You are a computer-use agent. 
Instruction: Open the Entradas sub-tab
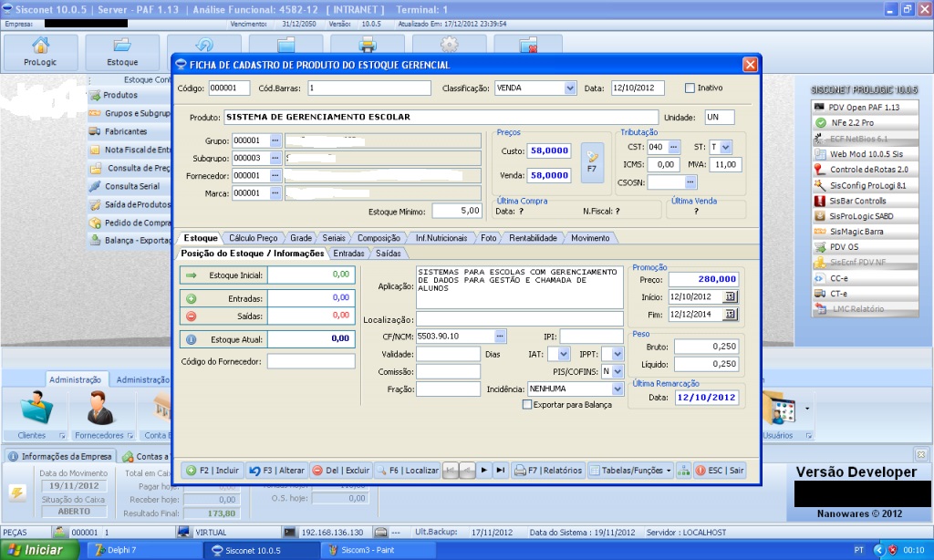[349, 254]
